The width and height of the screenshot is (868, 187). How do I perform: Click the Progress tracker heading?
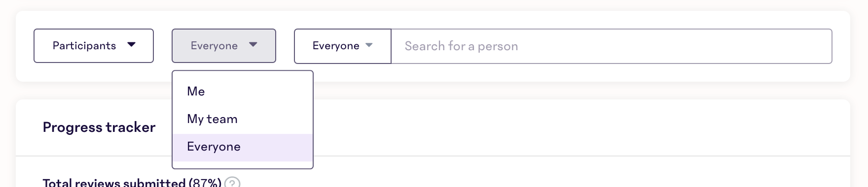point(99,127)
